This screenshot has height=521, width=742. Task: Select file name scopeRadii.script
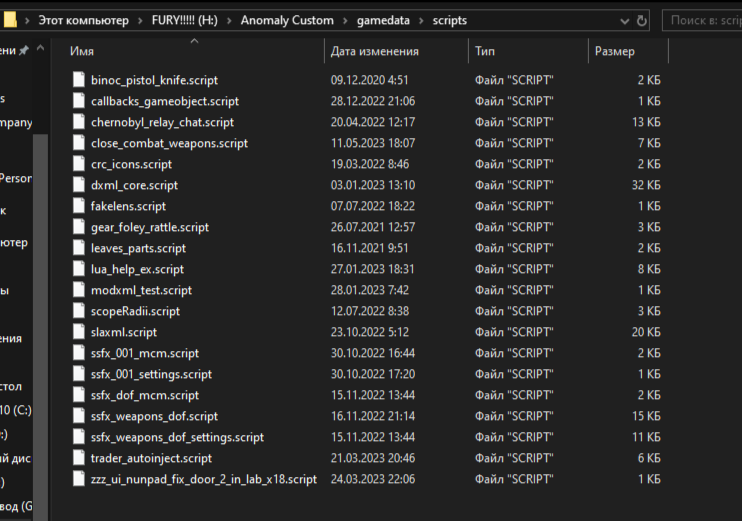click(x=135, y=311)
